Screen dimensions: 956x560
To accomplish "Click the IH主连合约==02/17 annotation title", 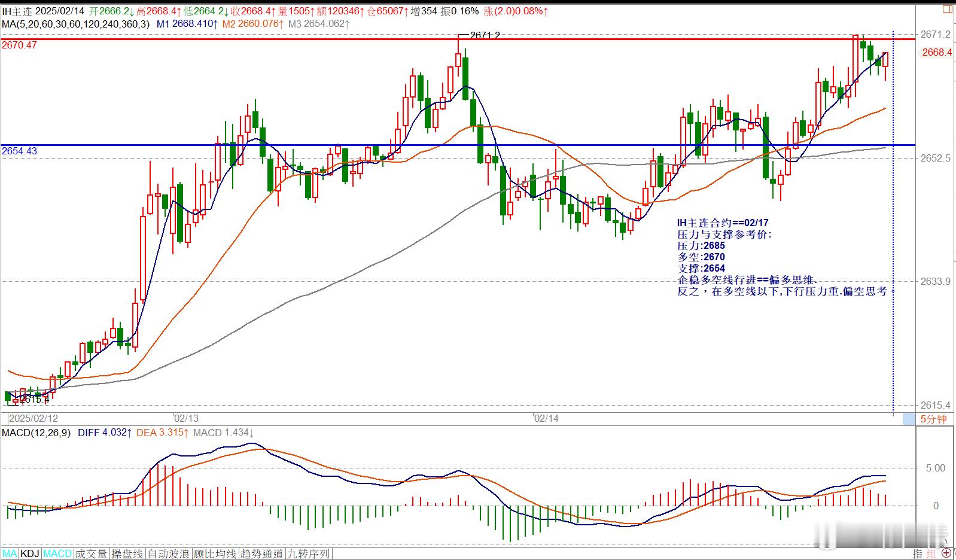I will 723,223.
